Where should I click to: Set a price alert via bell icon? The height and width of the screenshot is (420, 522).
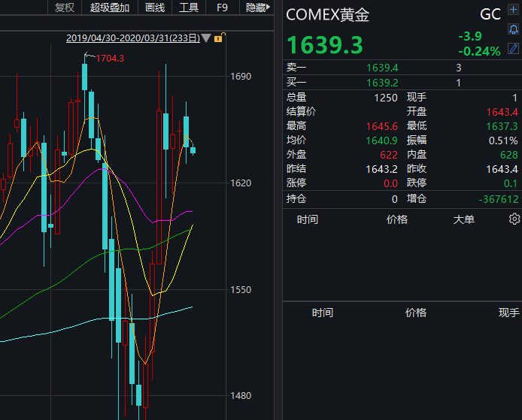click(513, 29)
